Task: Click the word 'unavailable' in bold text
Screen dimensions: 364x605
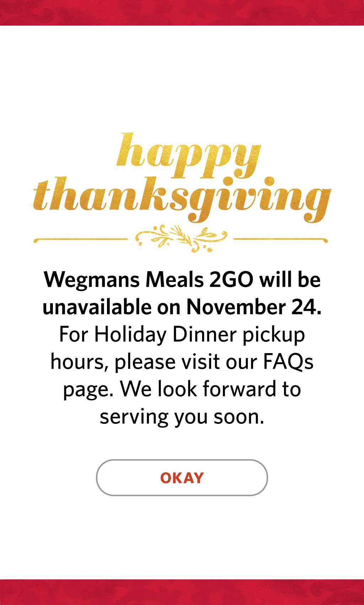Action: (97, 307)
